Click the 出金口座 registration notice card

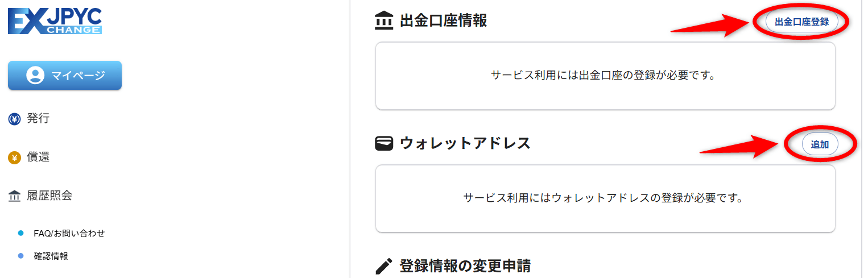pos(605,76)
